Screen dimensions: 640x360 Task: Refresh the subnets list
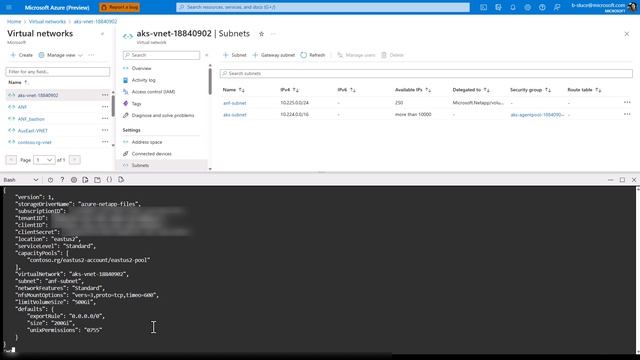[313, 55]
